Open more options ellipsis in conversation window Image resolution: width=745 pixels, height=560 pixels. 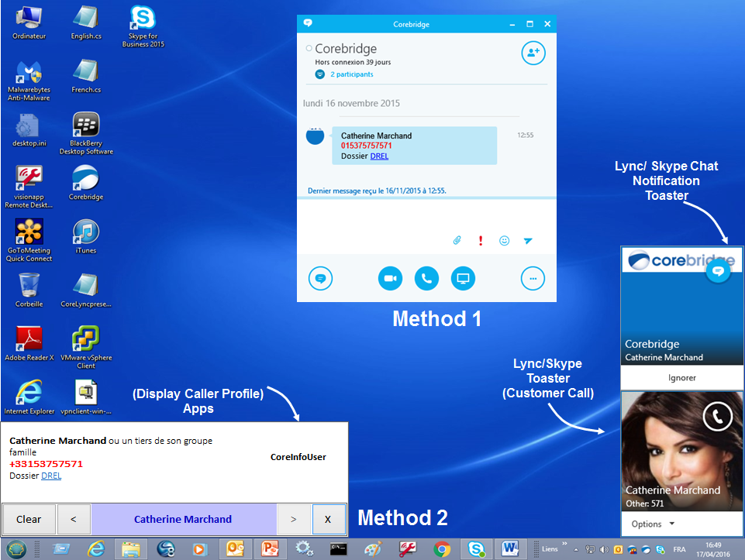pos(533,279)
